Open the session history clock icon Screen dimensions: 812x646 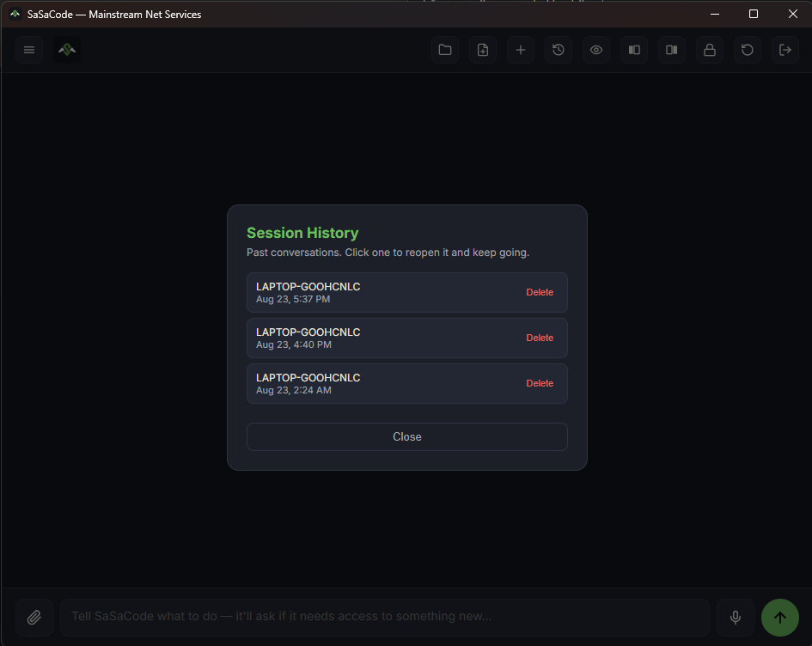click(559, 50)
